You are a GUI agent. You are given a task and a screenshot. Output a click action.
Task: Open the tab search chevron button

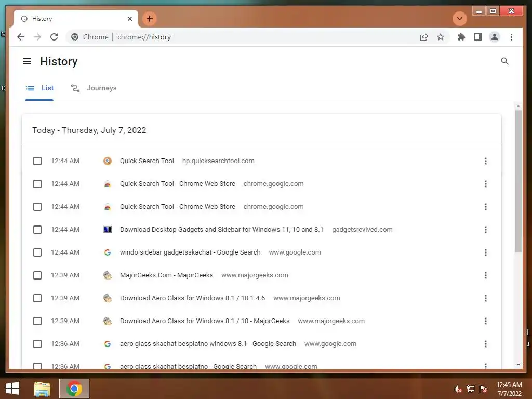[460, 19]
